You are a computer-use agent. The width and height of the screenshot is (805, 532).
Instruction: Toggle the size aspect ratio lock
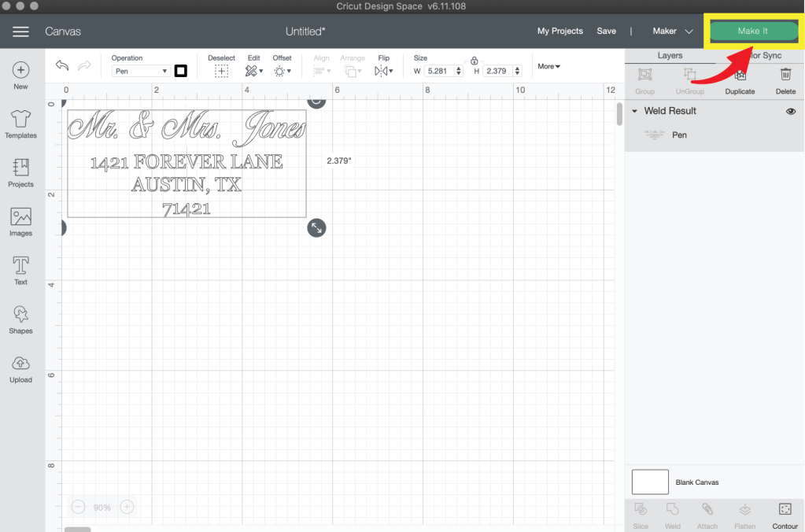pos(474,61)
